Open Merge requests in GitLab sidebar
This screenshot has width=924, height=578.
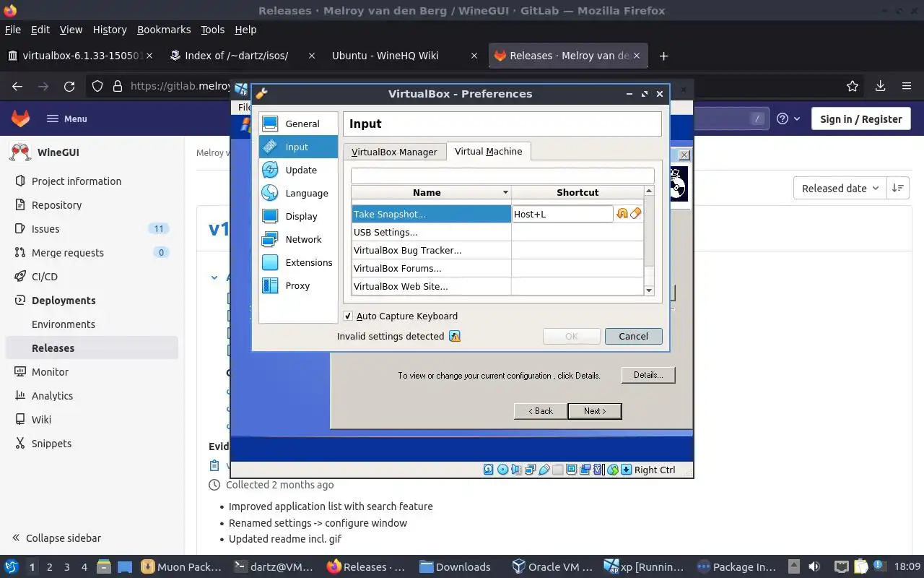pos(92,252)
